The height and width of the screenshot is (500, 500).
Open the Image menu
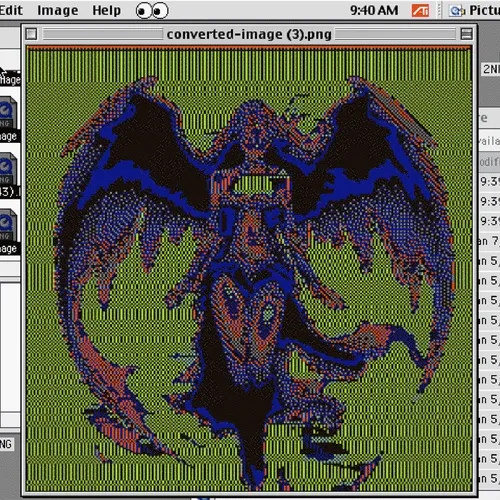(x=58, y=11)
